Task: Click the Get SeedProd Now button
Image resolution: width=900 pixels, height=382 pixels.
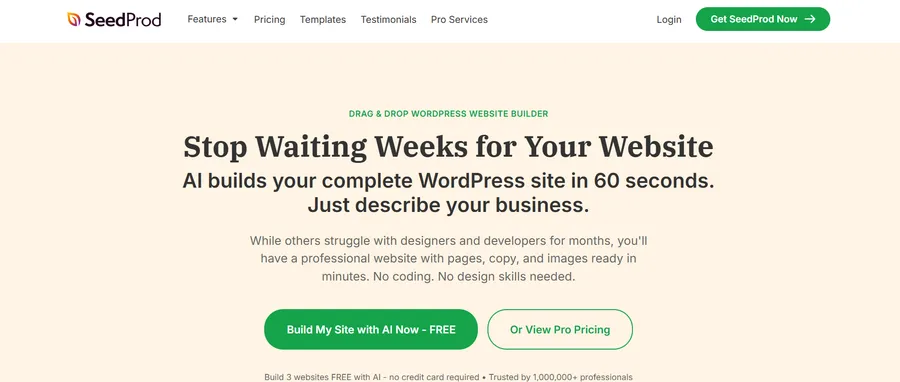Action: (763, 19)
